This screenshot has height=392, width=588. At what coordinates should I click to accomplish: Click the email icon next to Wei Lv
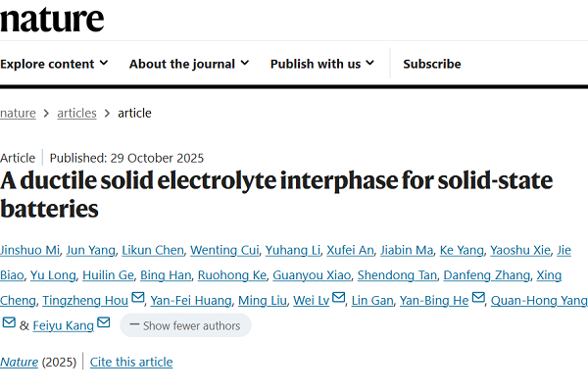click(339, 299)
